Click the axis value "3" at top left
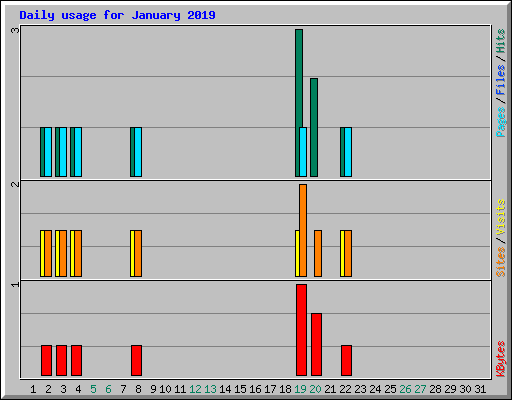This screenshot has height=400, width=512. coord(15,30)
